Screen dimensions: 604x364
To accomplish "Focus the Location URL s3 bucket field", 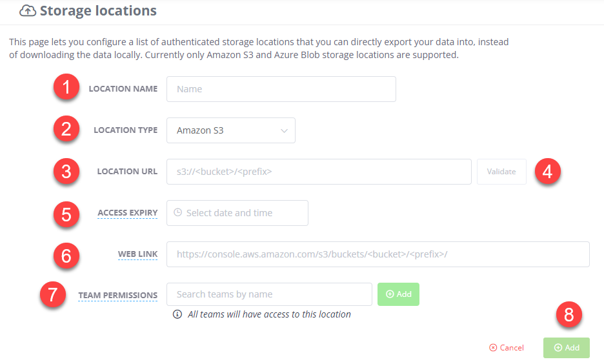I will [x=319, y=172].
